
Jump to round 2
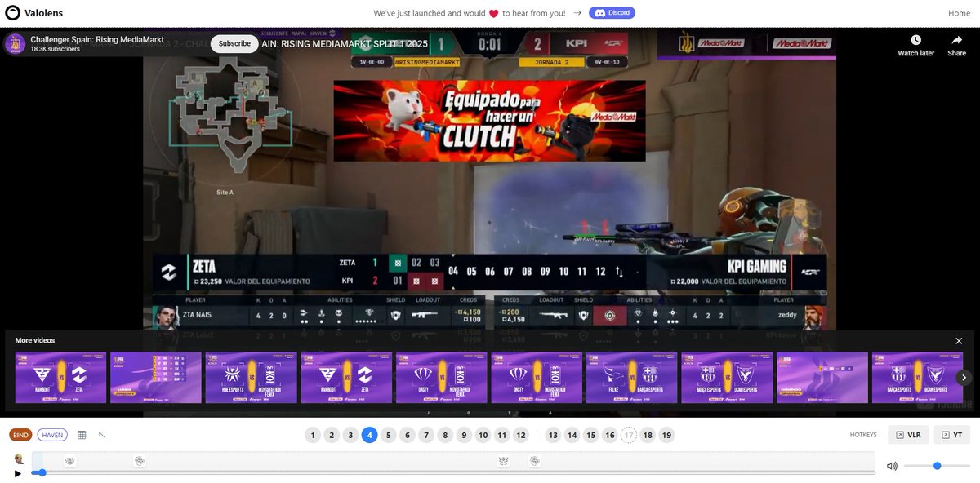click(332, 435)
